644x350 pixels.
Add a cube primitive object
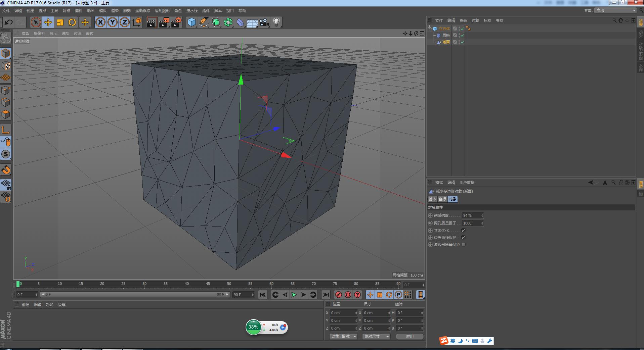tap(191, 22)
